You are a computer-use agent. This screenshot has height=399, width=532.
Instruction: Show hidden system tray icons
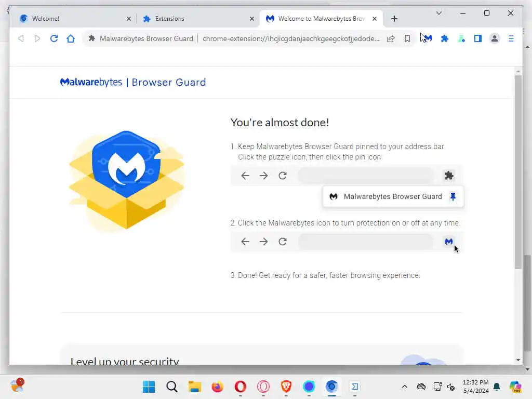[x=404, y=387]
